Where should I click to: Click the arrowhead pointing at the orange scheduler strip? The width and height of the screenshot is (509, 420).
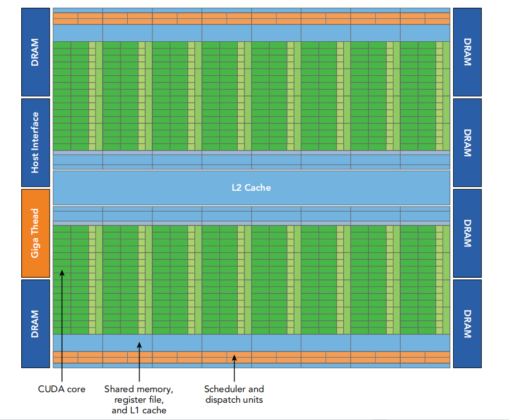(234, 358)
